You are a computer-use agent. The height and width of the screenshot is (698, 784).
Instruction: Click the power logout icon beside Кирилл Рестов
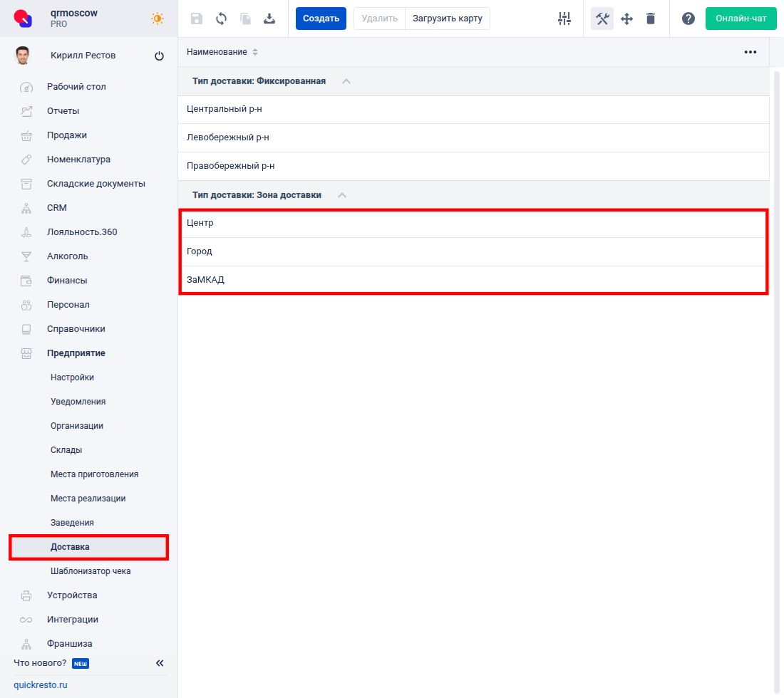point(159,56)
